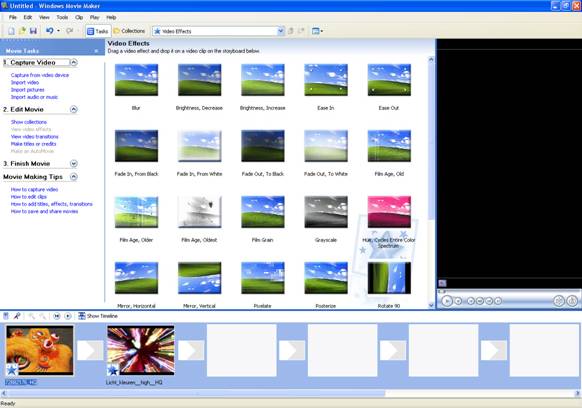Open the Help menu
Screen dimensions: 582x408
click(111, 17)
